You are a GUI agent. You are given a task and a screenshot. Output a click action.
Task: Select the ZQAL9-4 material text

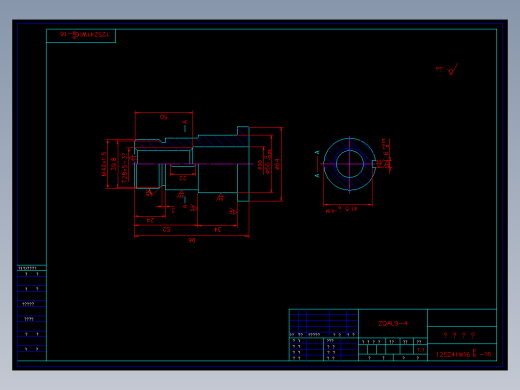393,323
